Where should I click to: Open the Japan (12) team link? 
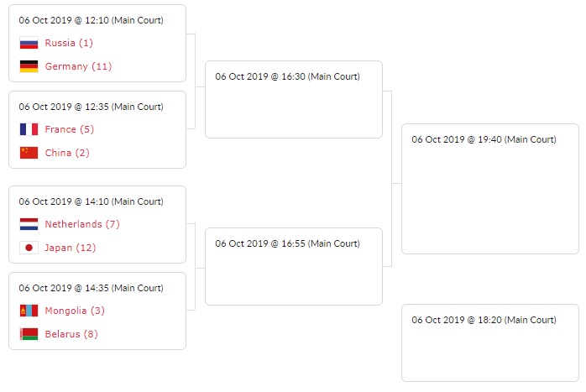point(71,248)
